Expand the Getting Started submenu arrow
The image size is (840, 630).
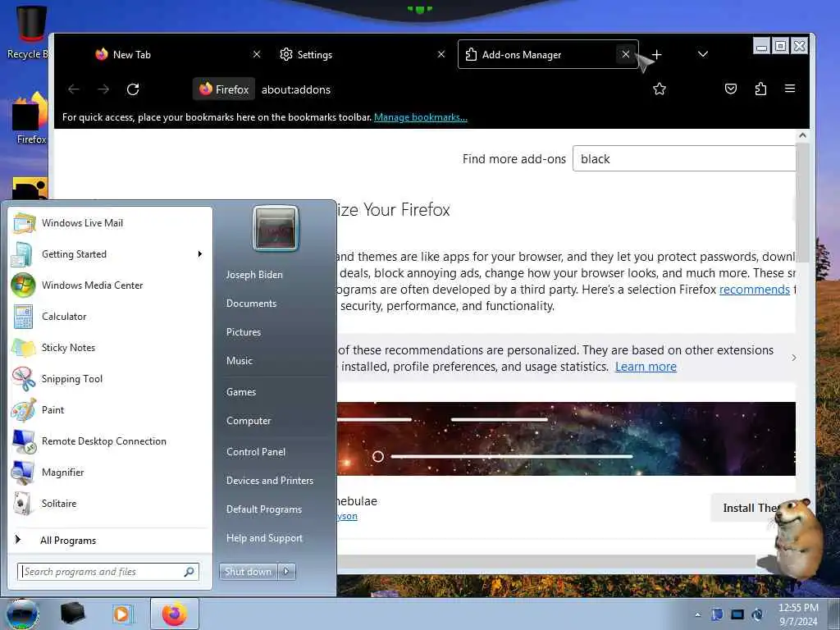coord(200,254)
